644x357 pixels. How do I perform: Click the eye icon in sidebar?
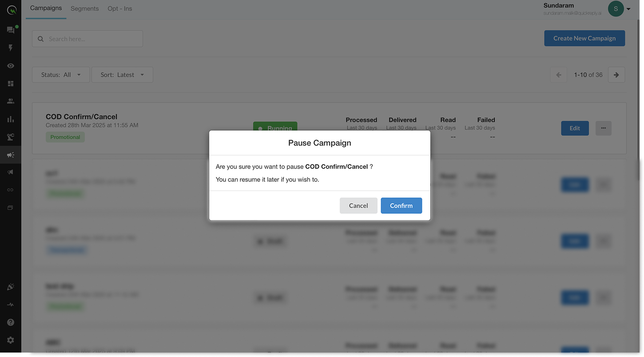tap(11, 66)
